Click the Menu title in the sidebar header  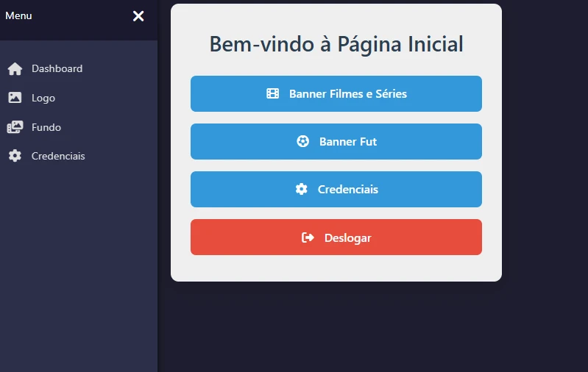click(18, 15)
